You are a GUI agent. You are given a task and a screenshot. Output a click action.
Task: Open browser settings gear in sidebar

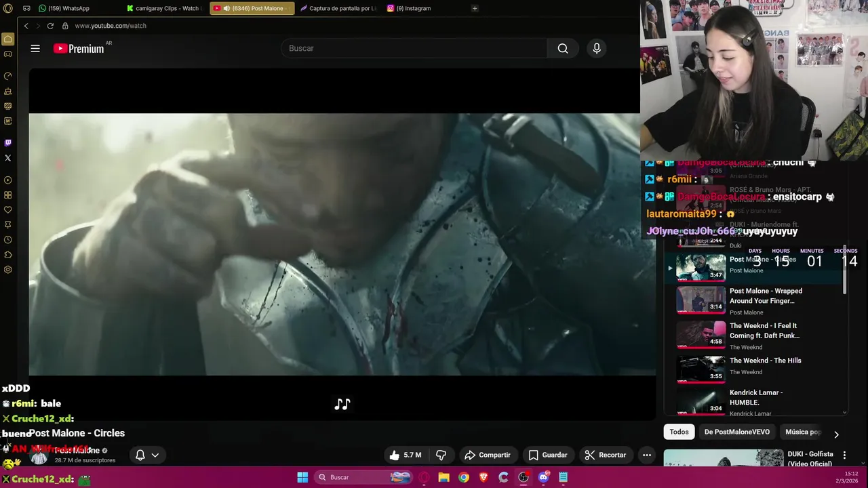point(8,270)
